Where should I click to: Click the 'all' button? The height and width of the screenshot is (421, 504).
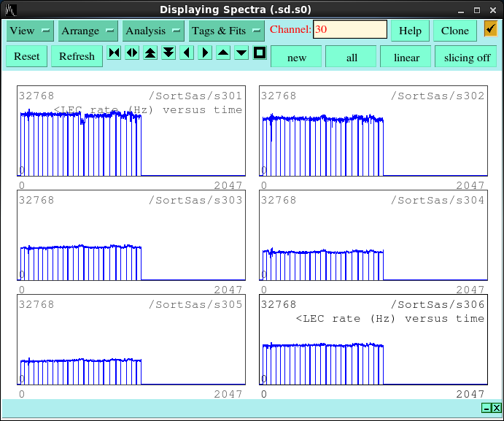(352, 57)
